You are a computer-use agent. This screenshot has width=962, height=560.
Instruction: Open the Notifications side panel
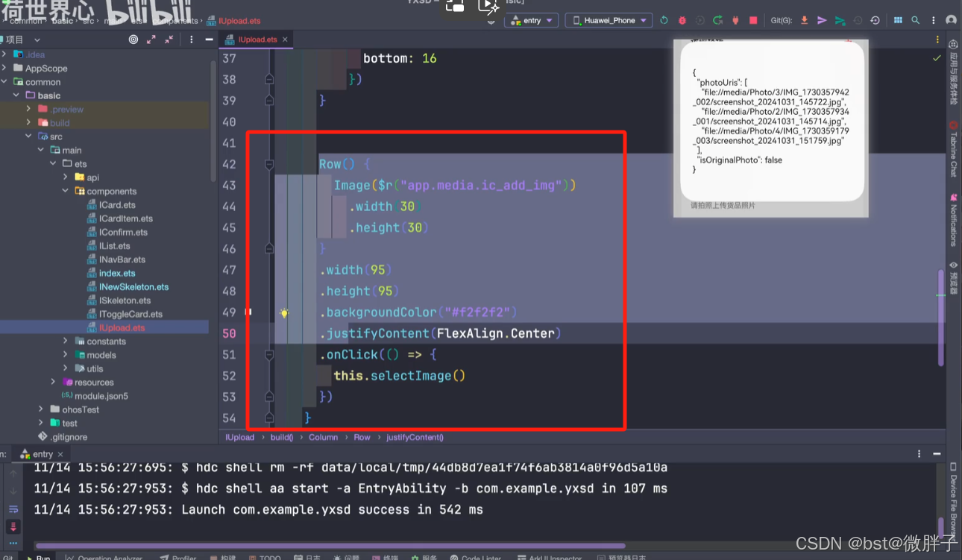(953, 220)
